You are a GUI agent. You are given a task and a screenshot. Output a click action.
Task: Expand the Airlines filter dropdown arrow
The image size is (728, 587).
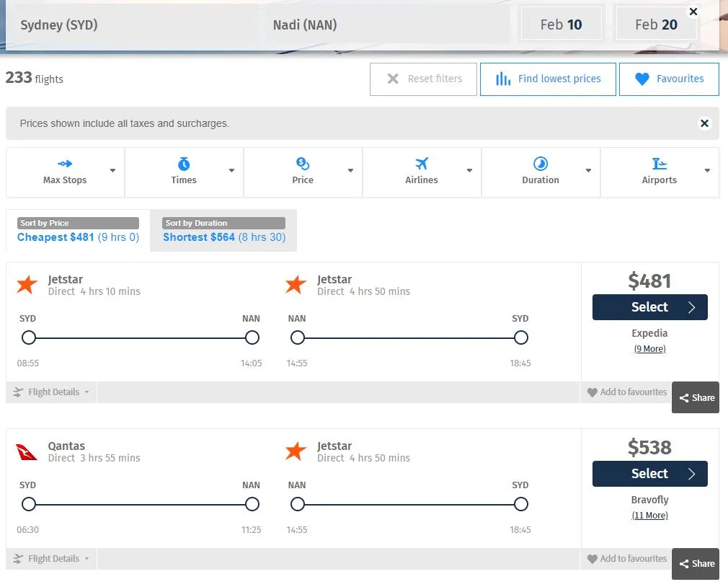(x=469, y=170)
